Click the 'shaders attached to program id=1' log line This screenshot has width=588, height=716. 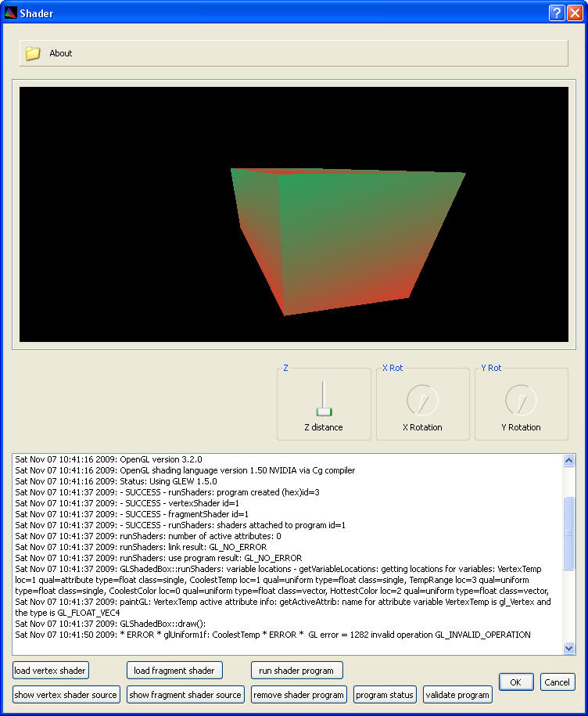[x=180, y=525]
